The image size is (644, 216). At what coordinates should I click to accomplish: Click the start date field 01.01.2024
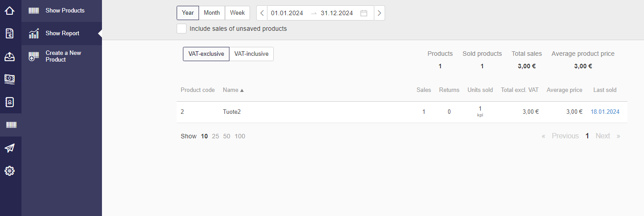coord(287,13)
